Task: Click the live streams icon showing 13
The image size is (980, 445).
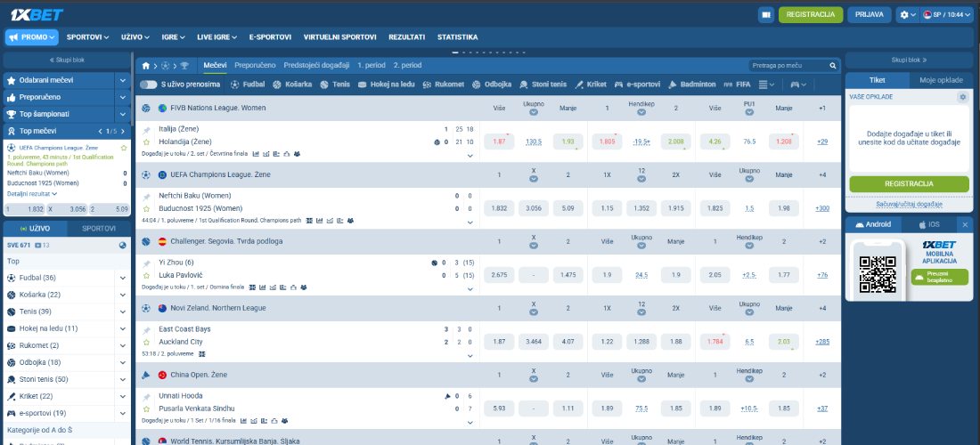Action: (43, 246)
